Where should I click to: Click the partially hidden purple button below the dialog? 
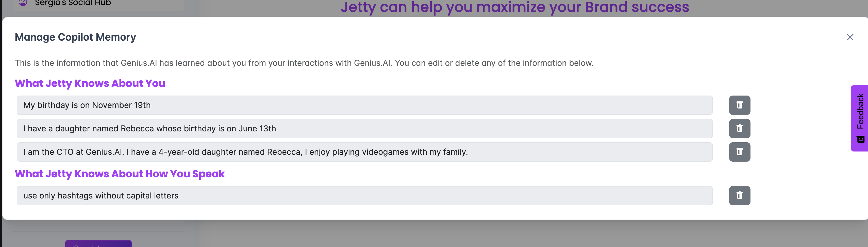98,244
